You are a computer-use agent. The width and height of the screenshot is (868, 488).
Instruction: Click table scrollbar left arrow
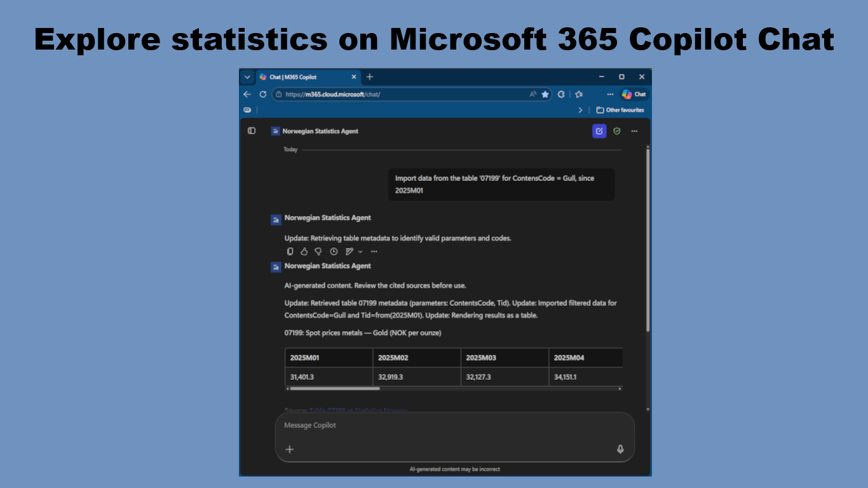[x=287, y=388]
